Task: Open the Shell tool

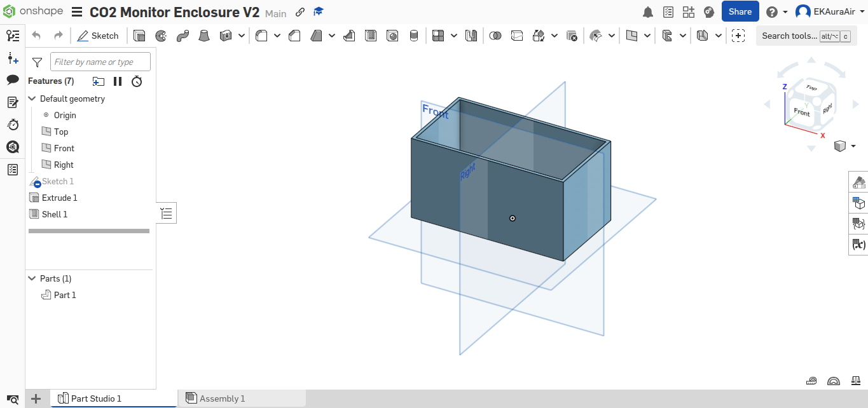Action: point(371,36)
